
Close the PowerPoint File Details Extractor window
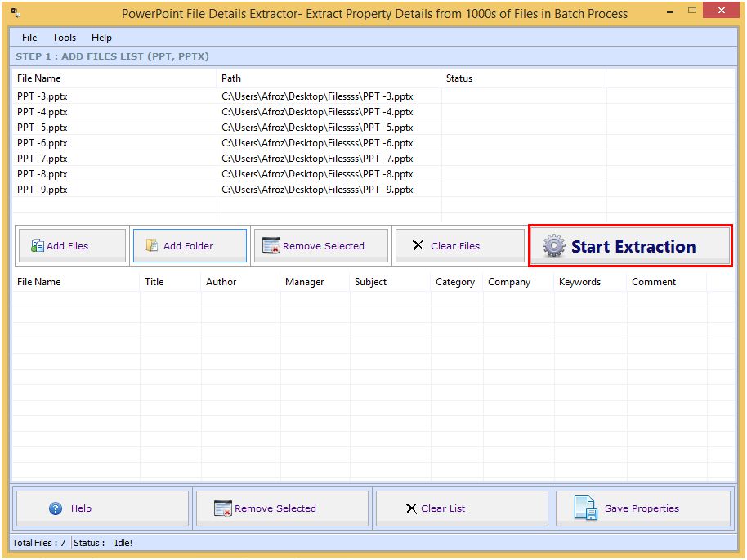pos(721,10)
